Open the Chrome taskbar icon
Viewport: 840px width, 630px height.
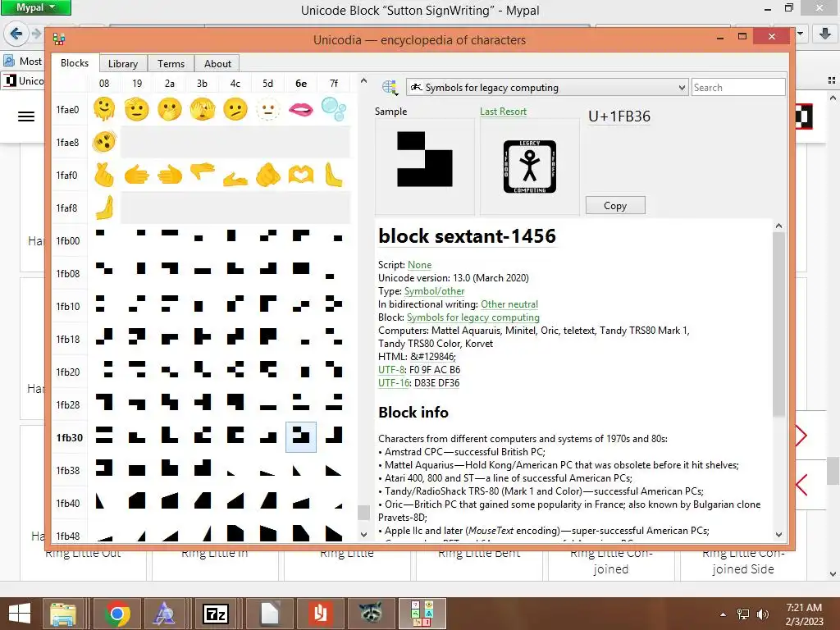point(117,614)
